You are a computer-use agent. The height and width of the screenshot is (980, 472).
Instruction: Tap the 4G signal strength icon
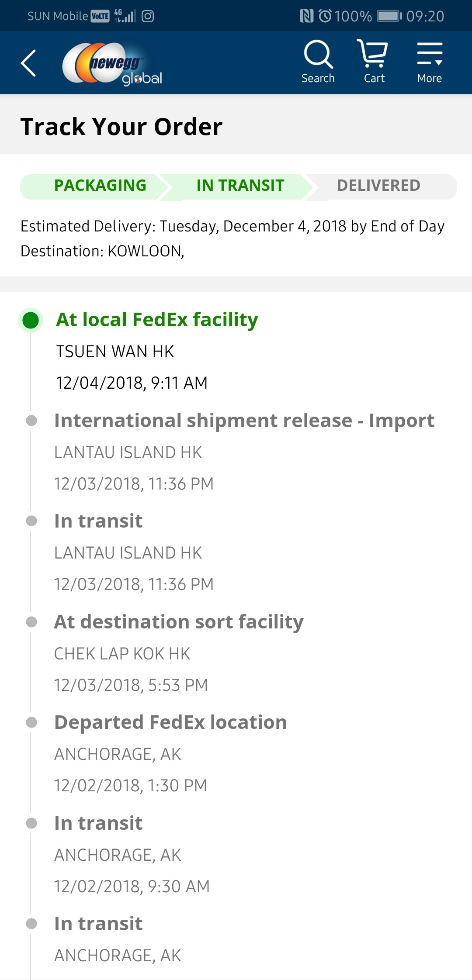coord(125,16)
